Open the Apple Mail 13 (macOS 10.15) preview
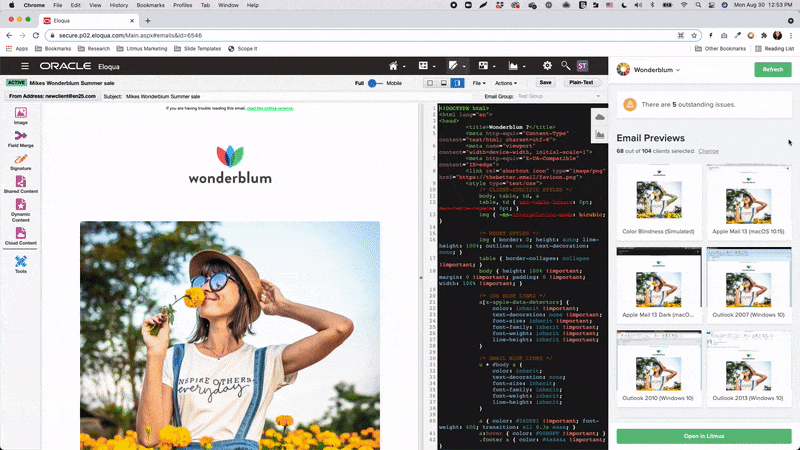800x450 pixels. (x=748, y=202)
